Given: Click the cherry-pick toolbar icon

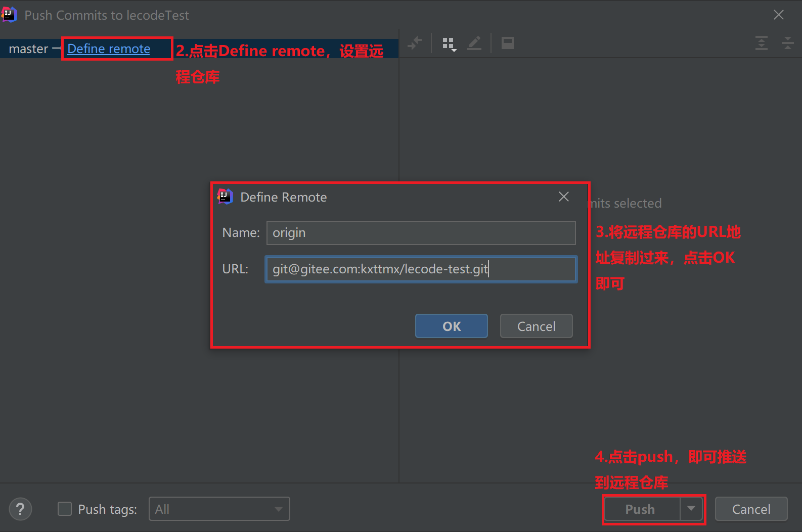Looking at the screenshot, I should pos(415,43).
